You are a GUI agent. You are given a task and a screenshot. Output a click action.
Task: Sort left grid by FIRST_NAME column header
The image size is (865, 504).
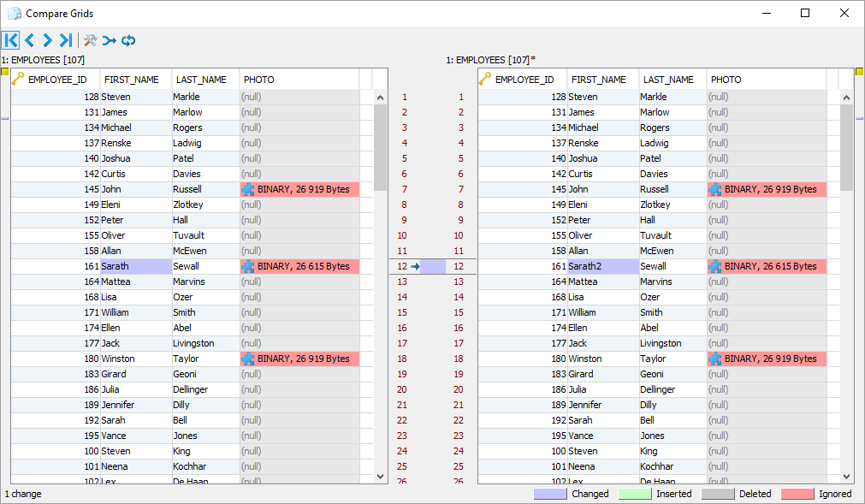pos(136,80)
